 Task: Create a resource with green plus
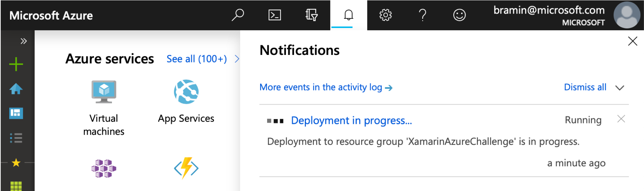[16, 64]
